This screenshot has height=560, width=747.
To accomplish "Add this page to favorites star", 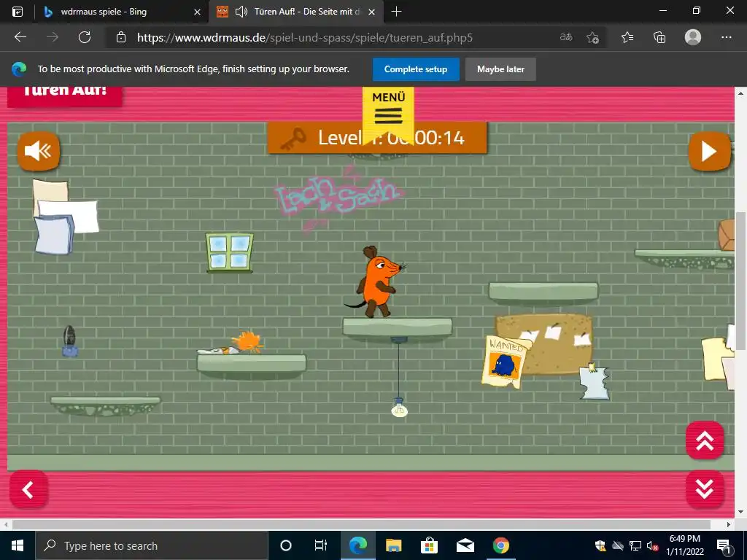I will pyautogui.click(x=592, y=37).
